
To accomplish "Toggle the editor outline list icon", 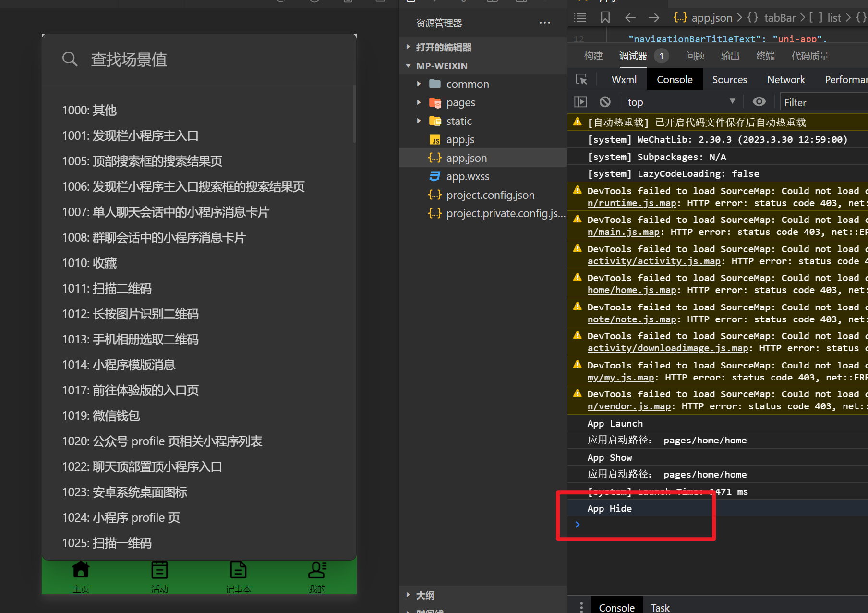I will click(580, 18).
